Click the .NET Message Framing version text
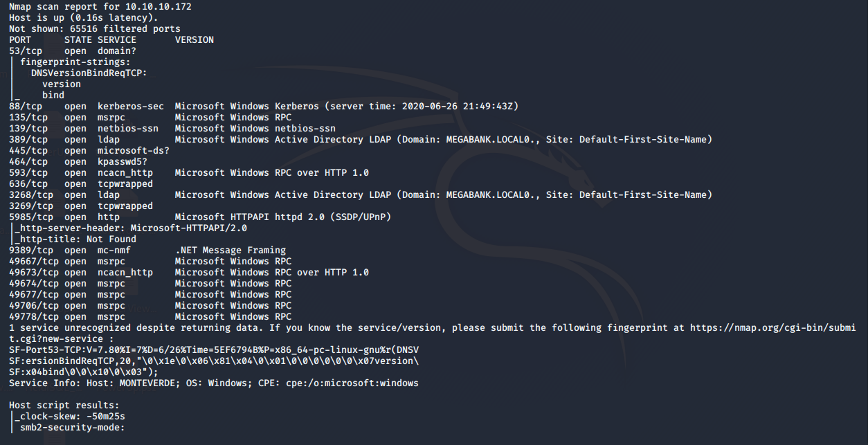The image size is (868, 445). [230, 251]
